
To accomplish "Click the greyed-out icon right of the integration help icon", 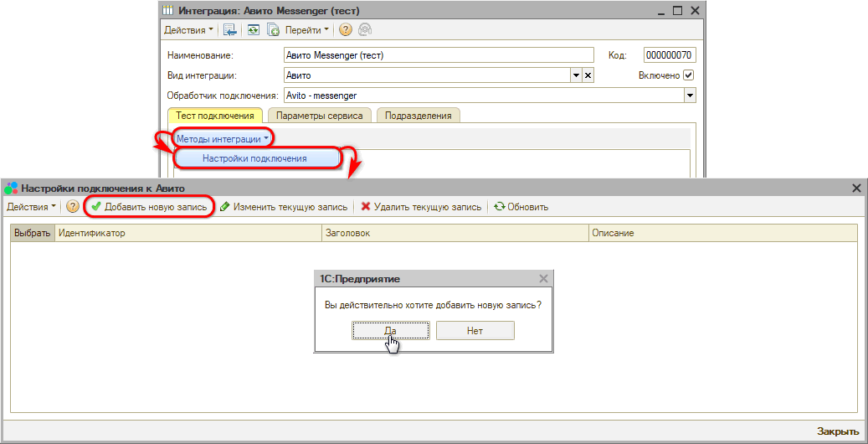I will [365, 30].
